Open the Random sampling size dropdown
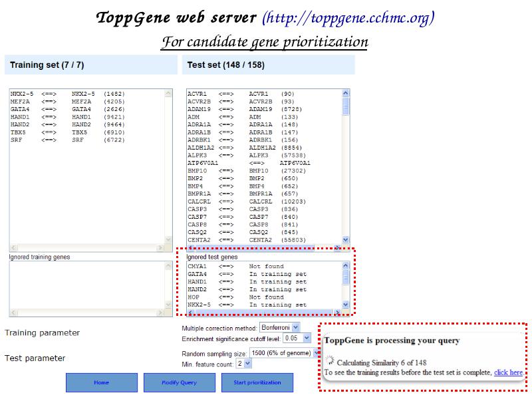532x399 pixels. coord(285,353)
